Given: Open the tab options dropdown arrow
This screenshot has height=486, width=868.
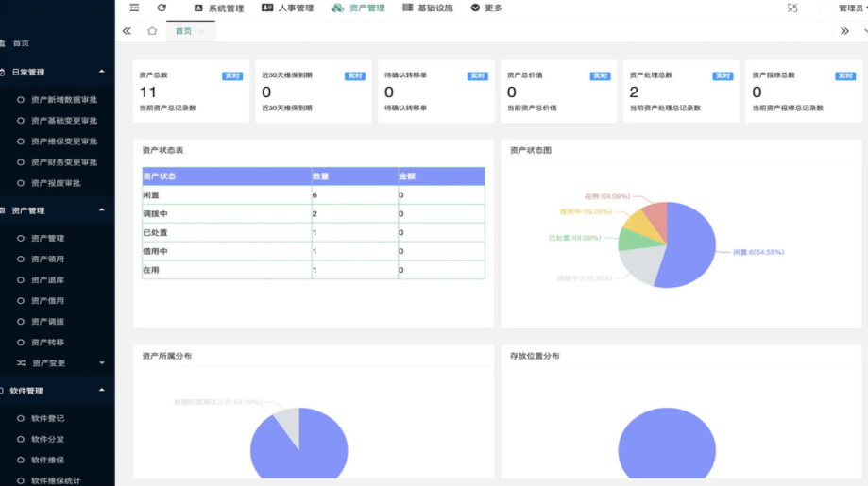Looking at the screenshot, I should pos(865,31).
